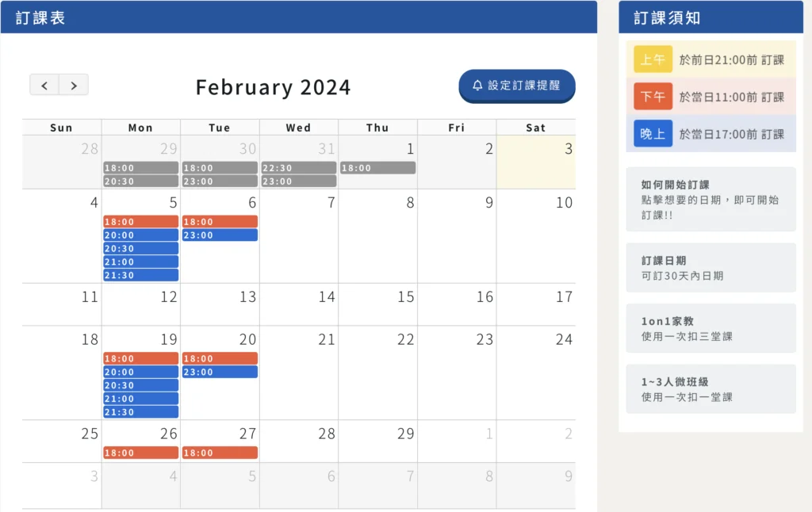Open the 1on1家教 info card

[x=710, y=328]
